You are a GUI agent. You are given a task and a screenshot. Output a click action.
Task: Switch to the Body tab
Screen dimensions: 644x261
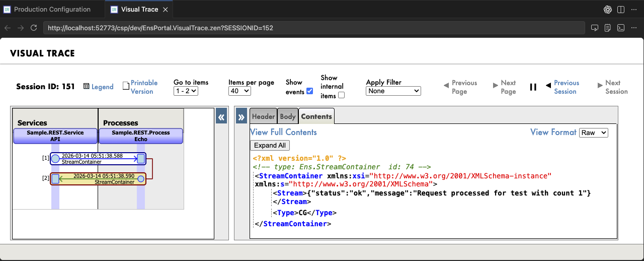[288, 116]
